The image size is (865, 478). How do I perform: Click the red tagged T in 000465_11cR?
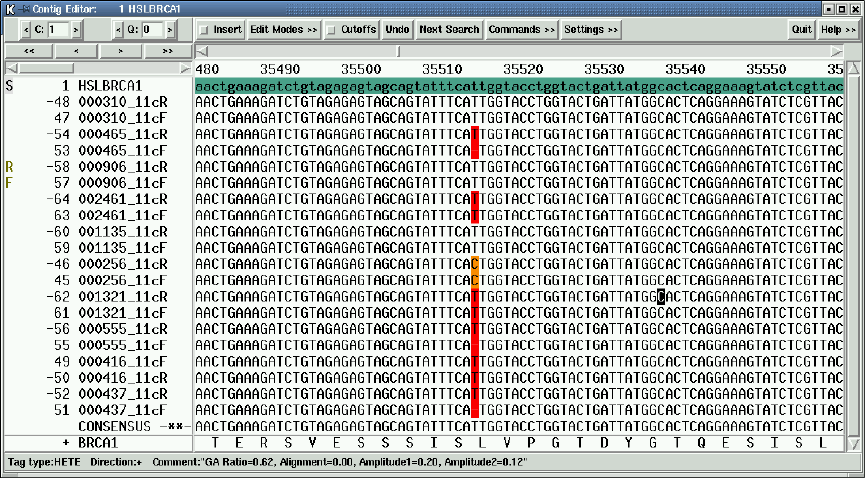click(475, 134)
